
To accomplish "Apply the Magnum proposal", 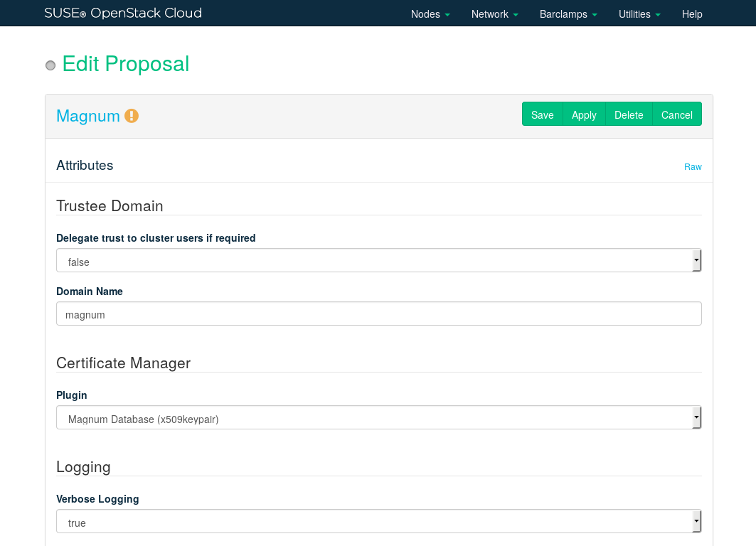I will coord(584,114).
